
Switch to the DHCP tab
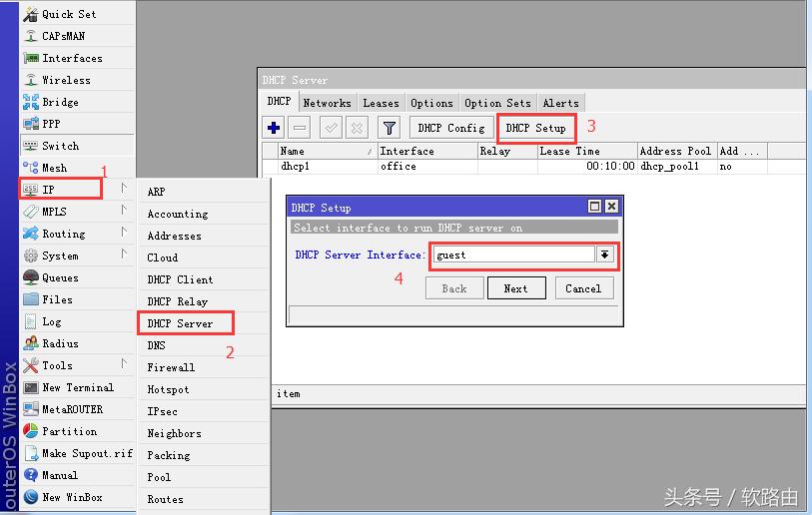pyautogui.click(x=279, y=102)
